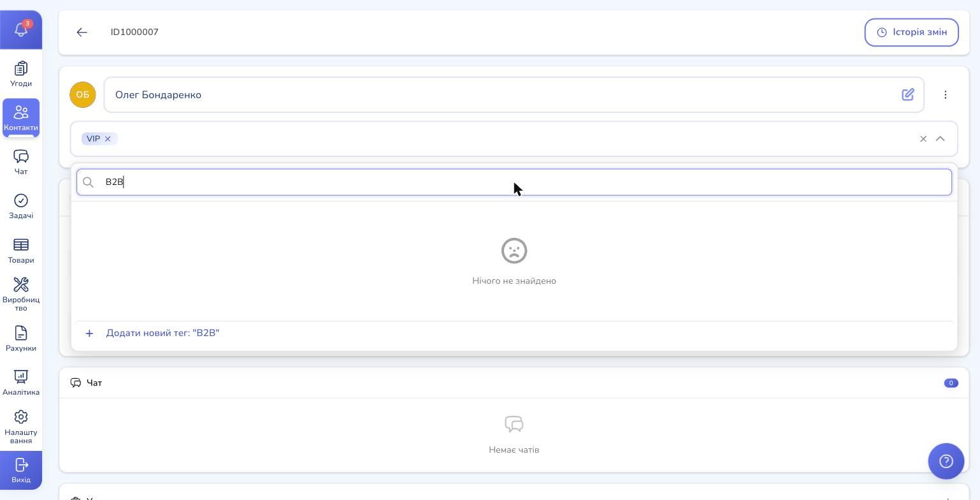Open Товари in the sidebar
The image size is (980, 500).
coord(21,251)
